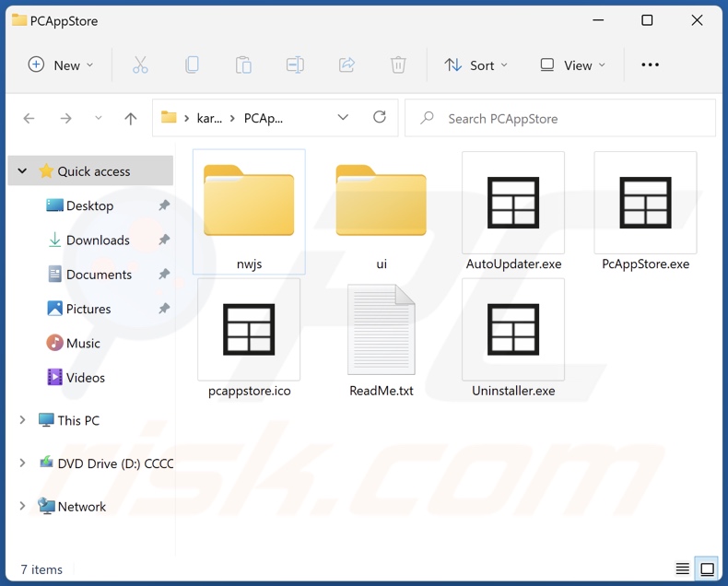728x586 pixels.
Task: Go up one folder level
Action: 131,119
